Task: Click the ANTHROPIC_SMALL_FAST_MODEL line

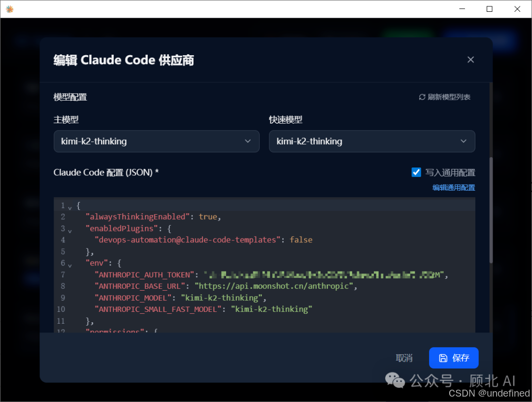Action: [203, 309]
